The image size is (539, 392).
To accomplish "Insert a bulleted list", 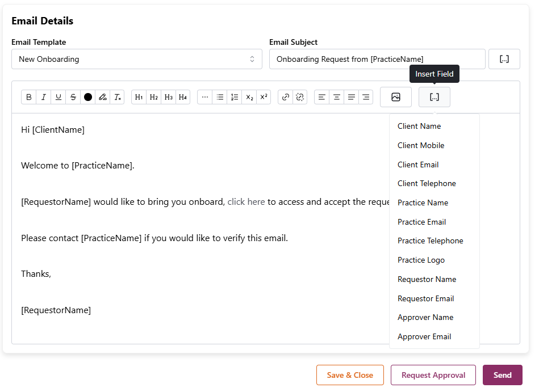I will [220, 97].
